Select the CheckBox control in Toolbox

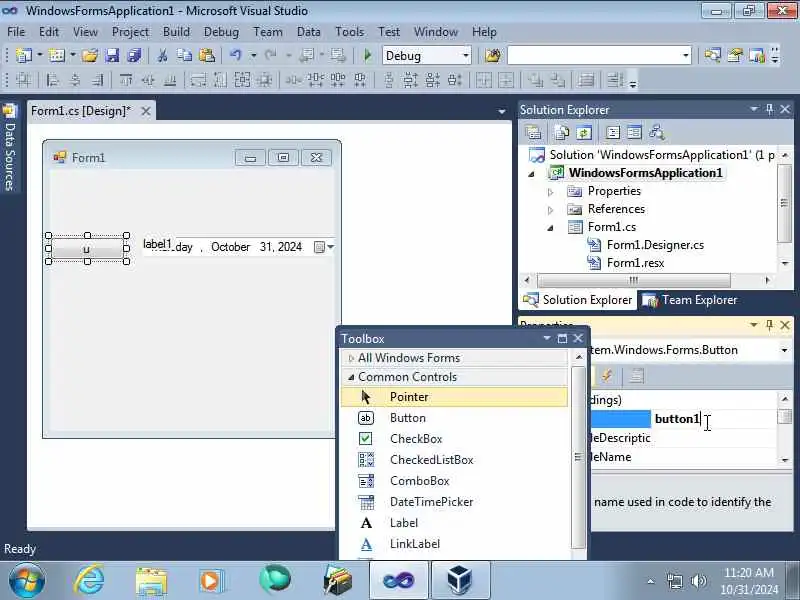click(x=454, y=439)
